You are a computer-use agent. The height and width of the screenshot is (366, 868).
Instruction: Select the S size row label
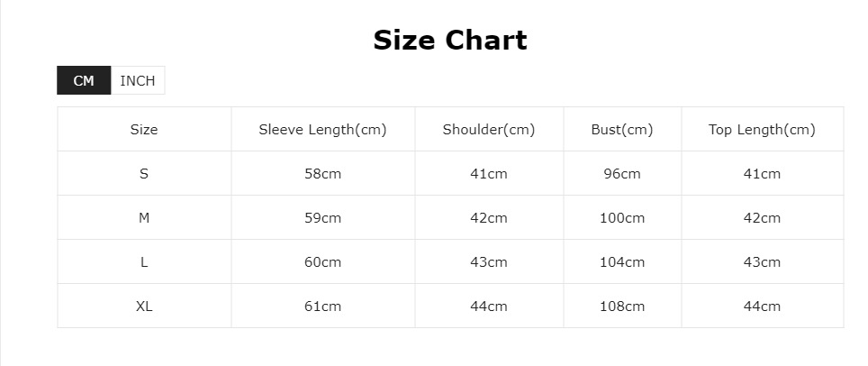coord(144,173)
